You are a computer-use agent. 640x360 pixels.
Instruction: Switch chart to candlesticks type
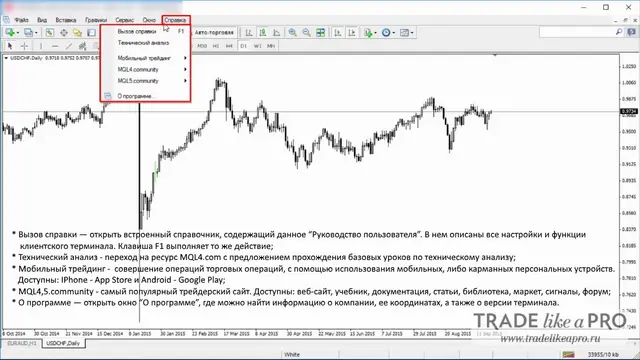262,33
